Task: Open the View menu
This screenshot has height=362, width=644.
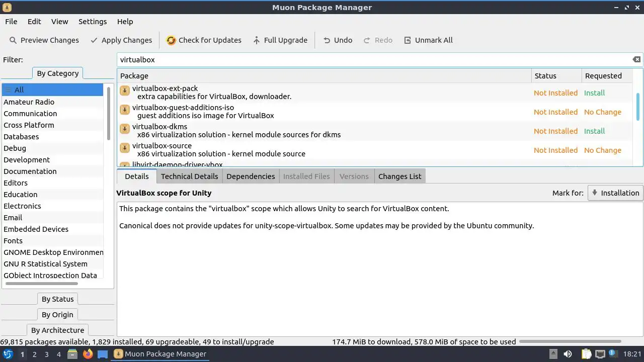Action: [x=59, y=22]
